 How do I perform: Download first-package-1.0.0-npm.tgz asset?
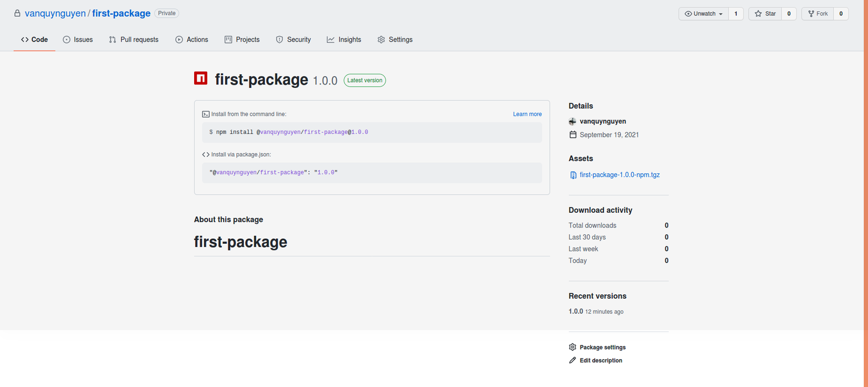click(x=619, y=175)
